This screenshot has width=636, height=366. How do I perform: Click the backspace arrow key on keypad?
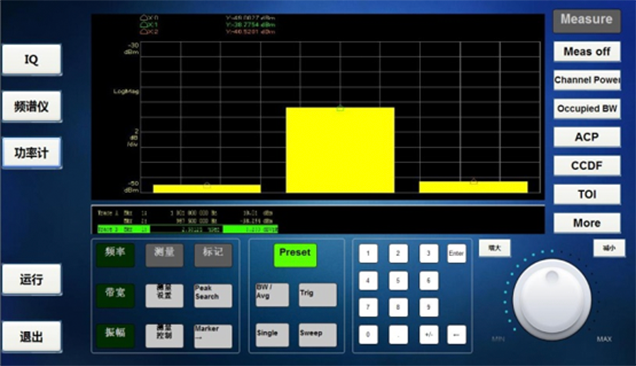point(456,335)
